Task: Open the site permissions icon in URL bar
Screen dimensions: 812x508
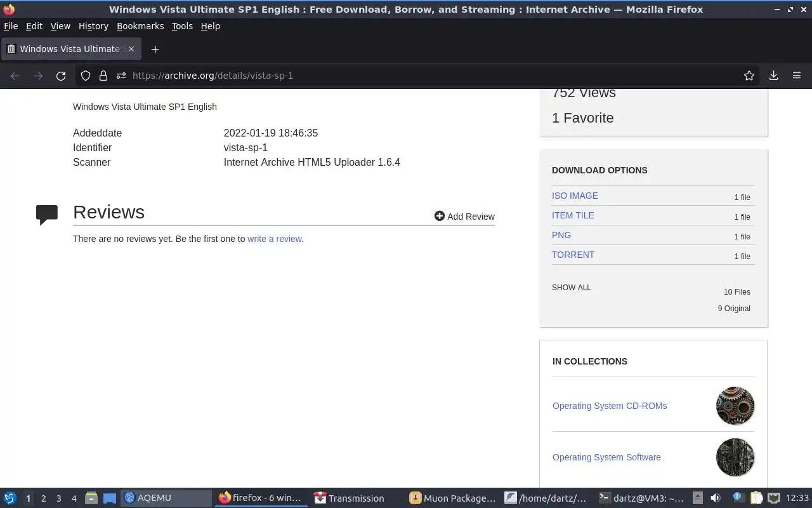Action: pos(121,76)
